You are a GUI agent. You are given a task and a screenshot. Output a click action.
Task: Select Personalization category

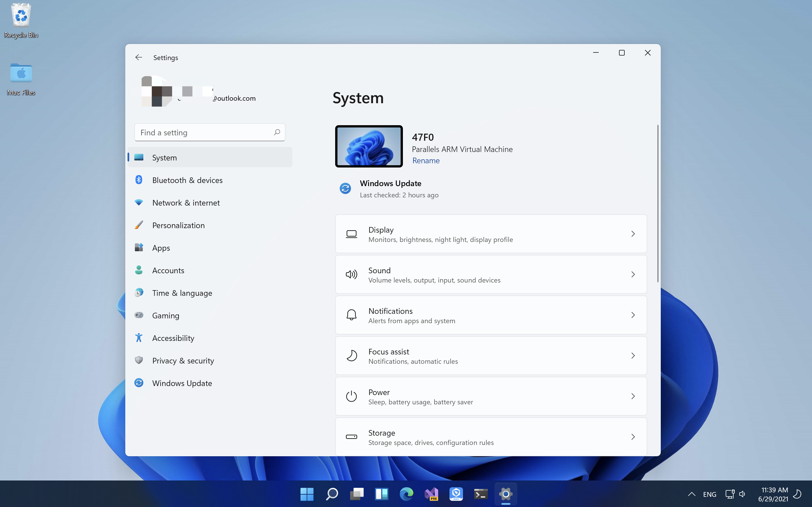click(210, 225)
